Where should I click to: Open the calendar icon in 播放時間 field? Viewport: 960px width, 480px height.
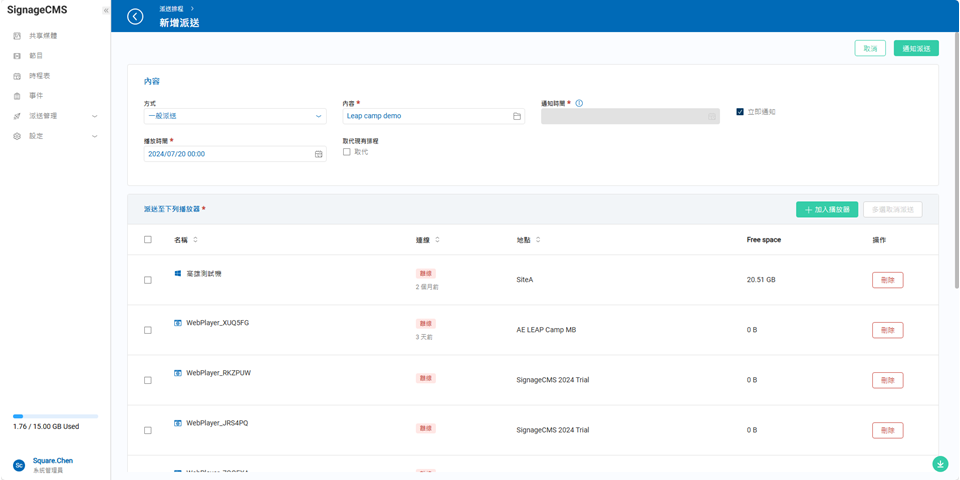[x=319, y=154]
